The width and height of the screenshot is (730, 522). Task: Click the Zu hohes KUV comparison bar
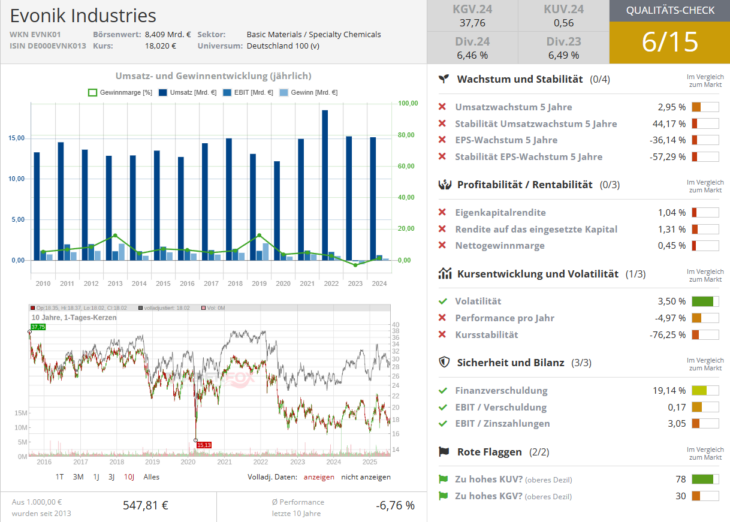click(x=705, y=479)
